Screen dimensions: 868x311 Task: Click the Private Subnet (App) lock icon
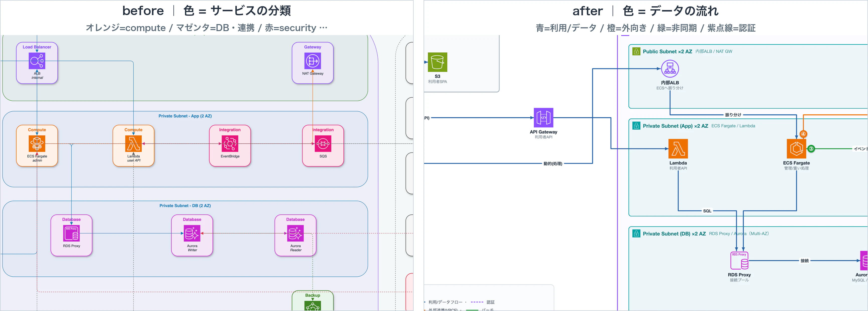click(x=636, y=126)
